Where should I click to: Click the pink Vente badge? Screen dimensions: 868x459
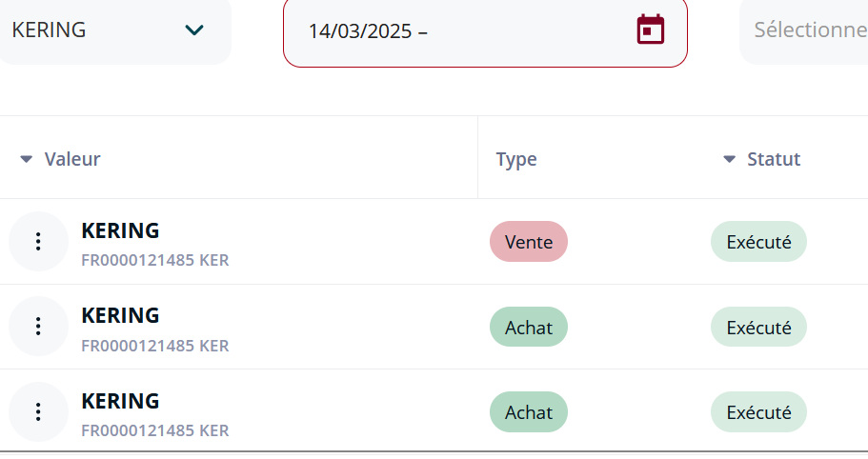point(529,242)
